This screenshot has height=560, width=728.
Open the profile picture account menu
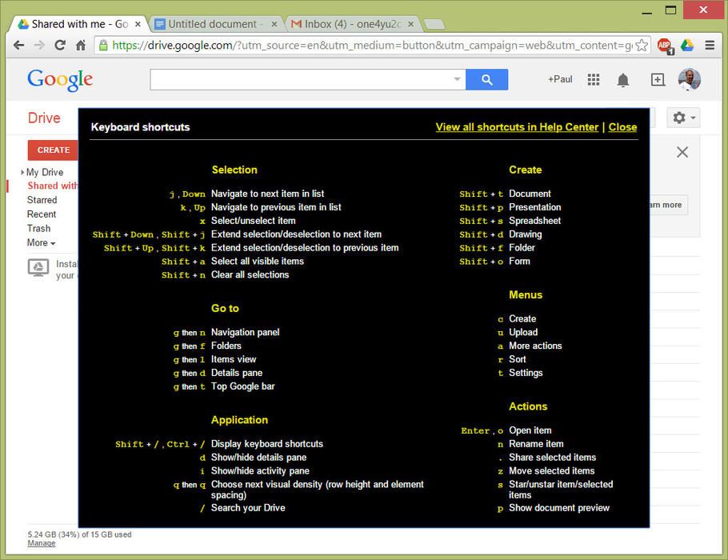689,78
